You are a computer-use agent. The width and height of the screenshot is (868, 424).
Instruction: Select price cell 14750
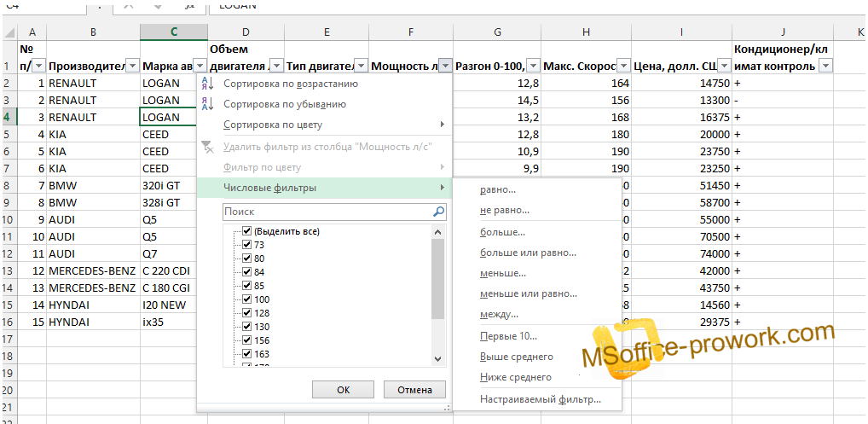click(x=682, y=83)
